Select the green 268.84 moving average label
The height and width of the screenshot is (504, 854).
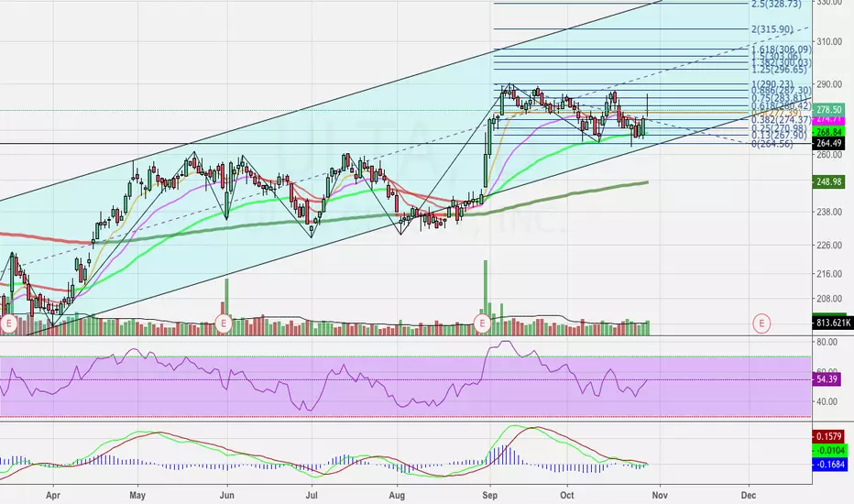(828, 132)
